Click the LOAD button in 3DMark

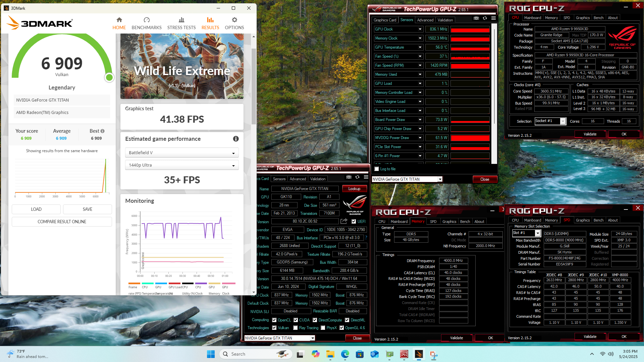coord(36,209)
